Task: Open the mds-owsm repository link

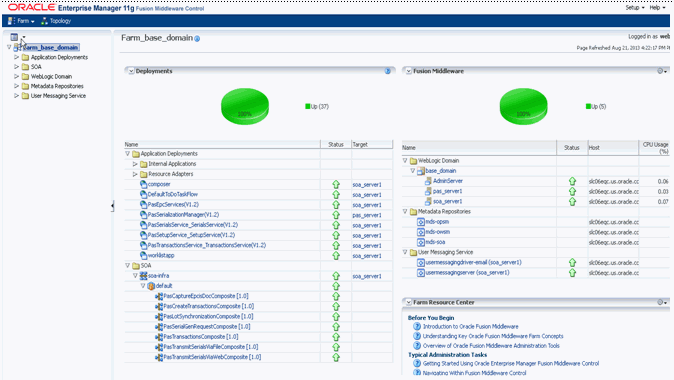Action: pos(438,232)
